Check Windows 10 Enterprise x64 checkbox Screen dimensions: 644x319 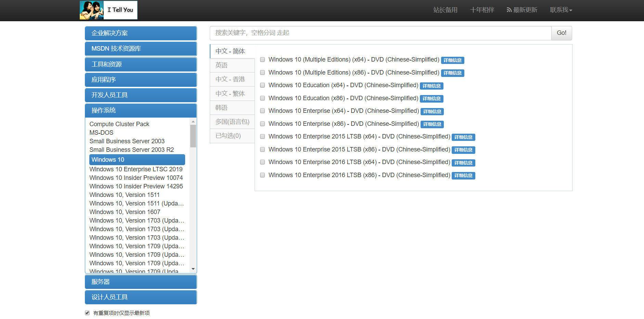click(x=262, y=111)
